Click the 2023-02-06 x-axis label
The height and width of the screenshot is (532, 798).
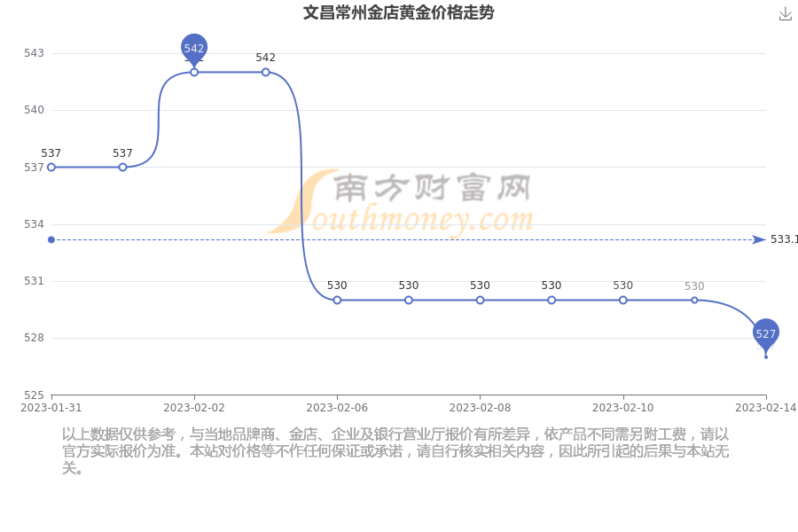(x=337, y=408)
